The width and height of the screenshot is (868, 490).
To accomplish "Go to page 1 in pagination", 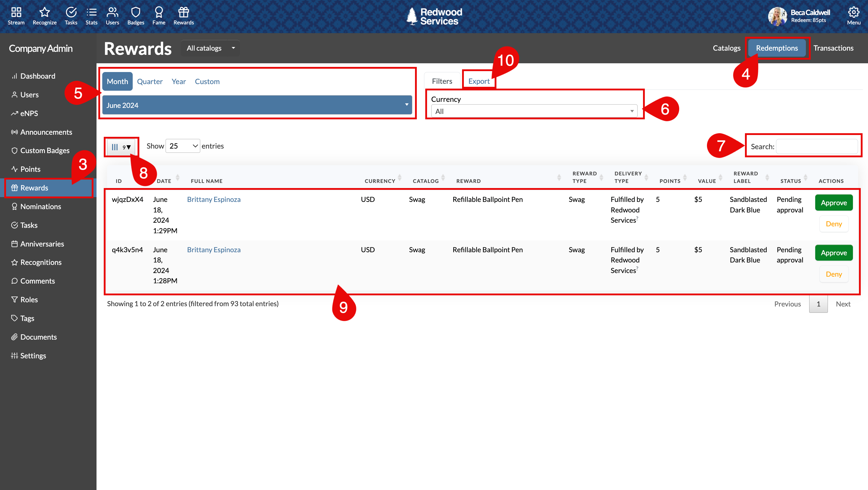I will 818,304.
